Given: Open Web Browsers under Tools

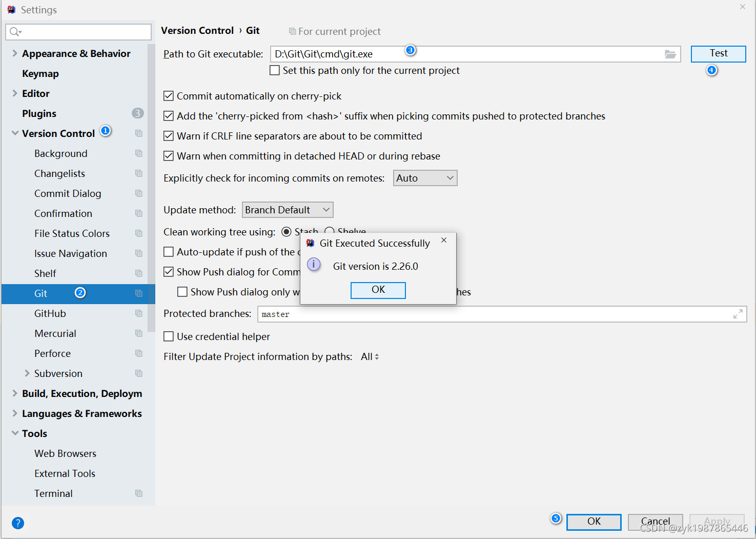Looking at the screenshot, I should [65, 454].
